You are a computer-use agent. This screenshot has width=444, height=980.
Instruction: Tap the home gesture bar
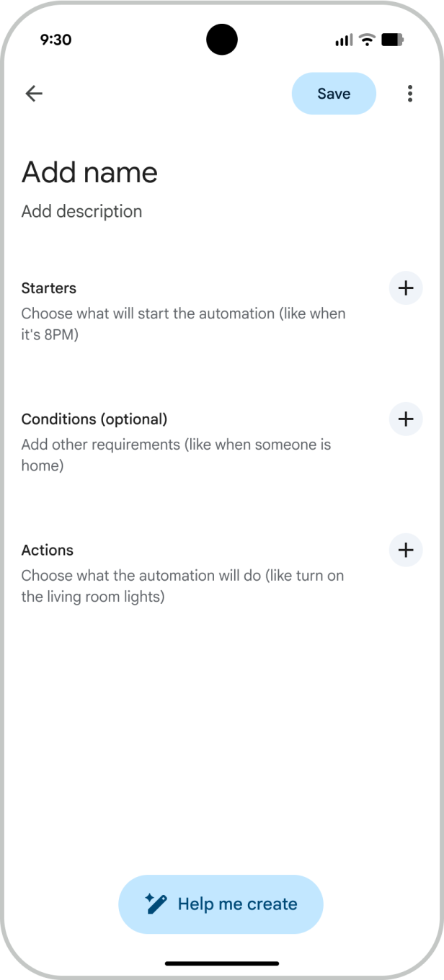pos(222,963)
